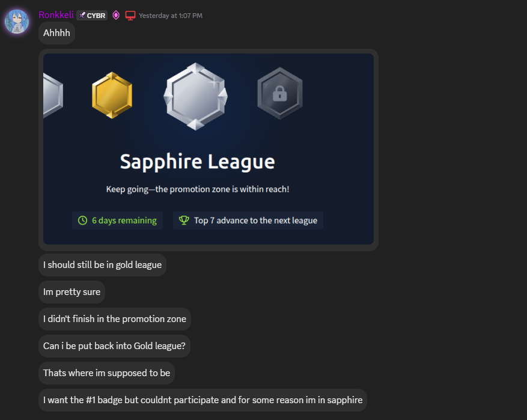
Task: Click the large silver sapphire badge
Action: [196, 96]
